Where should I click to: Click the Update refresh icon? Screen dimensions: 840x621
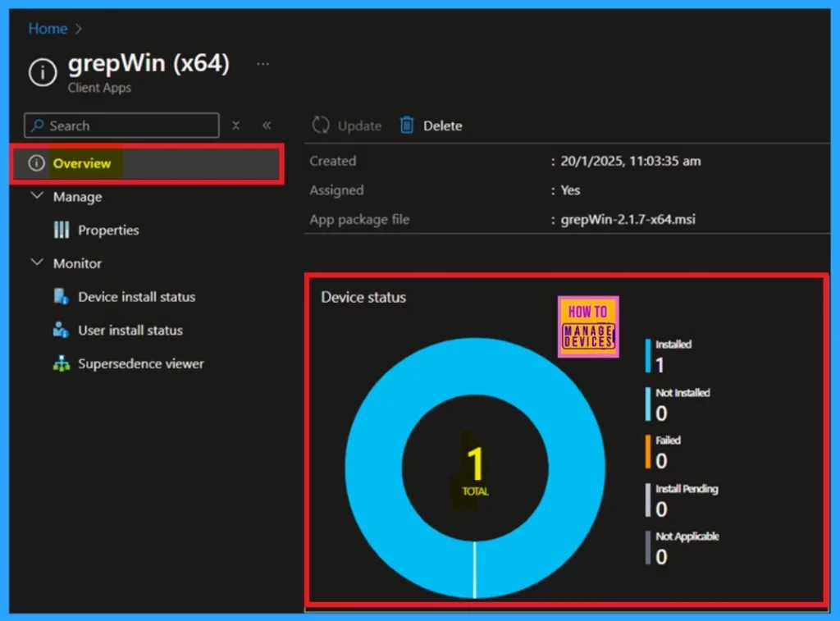pyautogui.click(x=321, y=125)
